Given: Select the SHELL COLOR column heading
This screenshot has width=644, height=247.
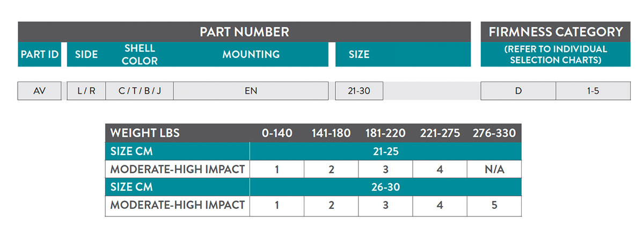Looking at the screenshot, I should coord(140,54).
